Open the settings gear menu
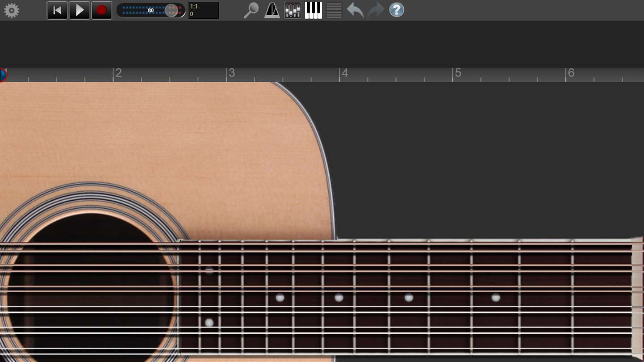Viewport: 644px width, 362px height. coord(11,10)
